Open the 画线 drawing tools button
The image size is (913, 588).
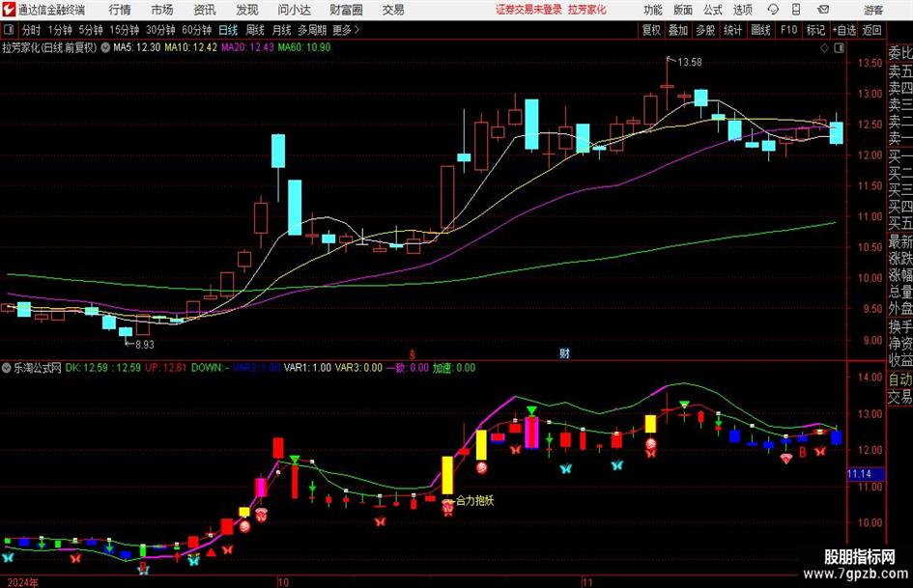click(761, 30)
